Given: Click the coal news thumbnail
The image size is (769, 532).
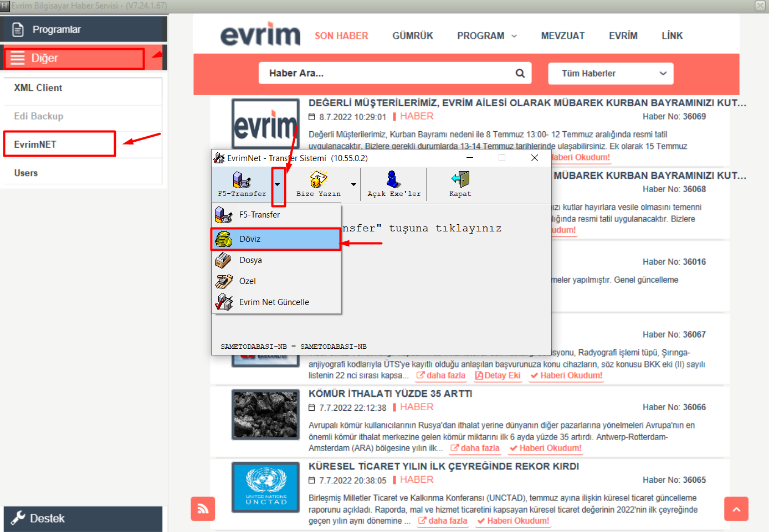Looking at the screenshot, I should coord(266,415).
